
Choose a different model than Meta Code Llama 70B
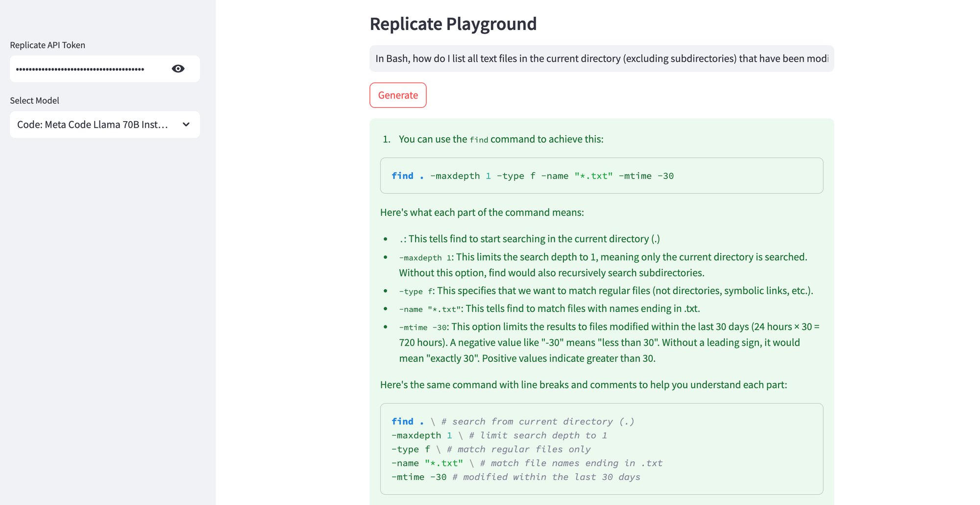click(104, 125)
